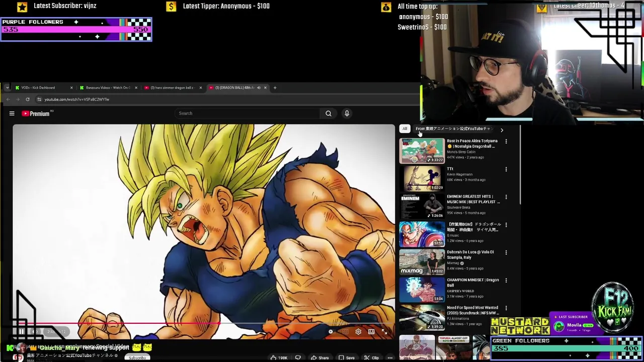
Task: Open Rest in Peace Akira Toriyama thumbnail
Action: tap(422, 151)
